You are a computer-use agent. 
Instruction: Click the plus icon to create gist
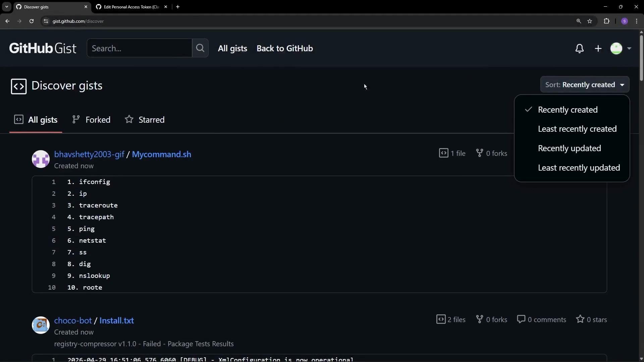(x=598, y=49)
